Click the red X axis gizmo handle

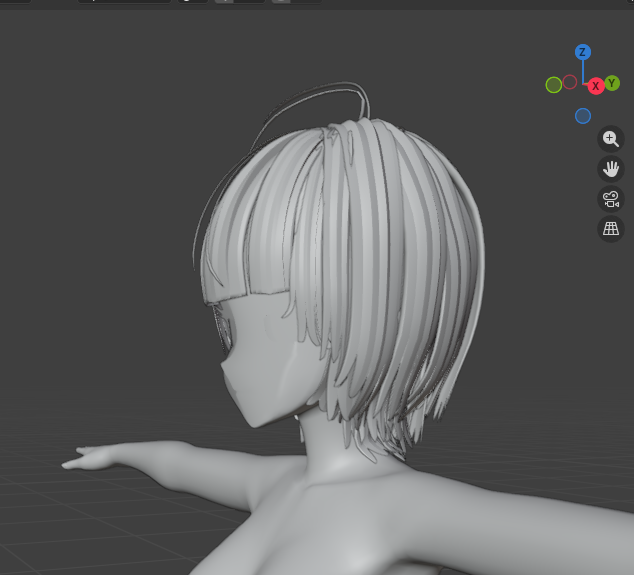point(596,86)
